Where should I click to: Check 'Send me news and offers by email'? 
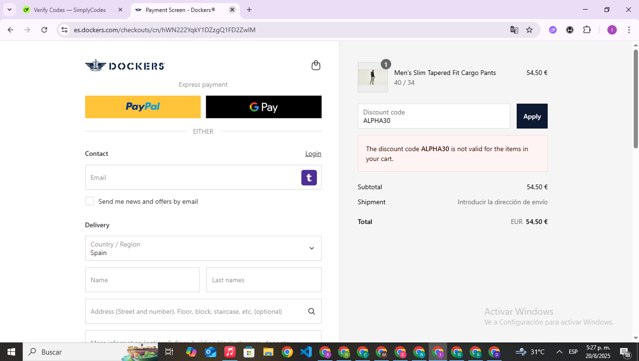tap(90, 201)
